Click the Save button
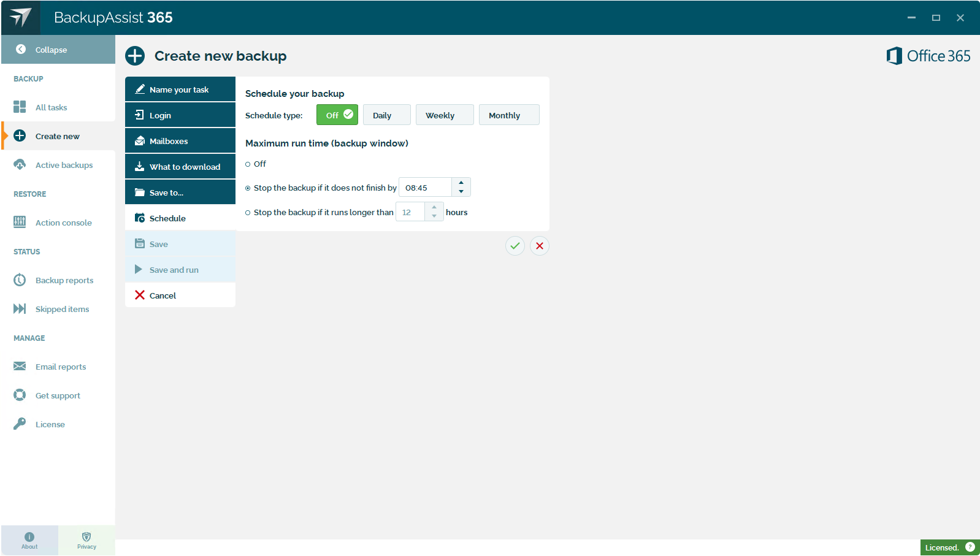Screen dimensions: 980x556 pyautogui.click(x=180, y=243)
